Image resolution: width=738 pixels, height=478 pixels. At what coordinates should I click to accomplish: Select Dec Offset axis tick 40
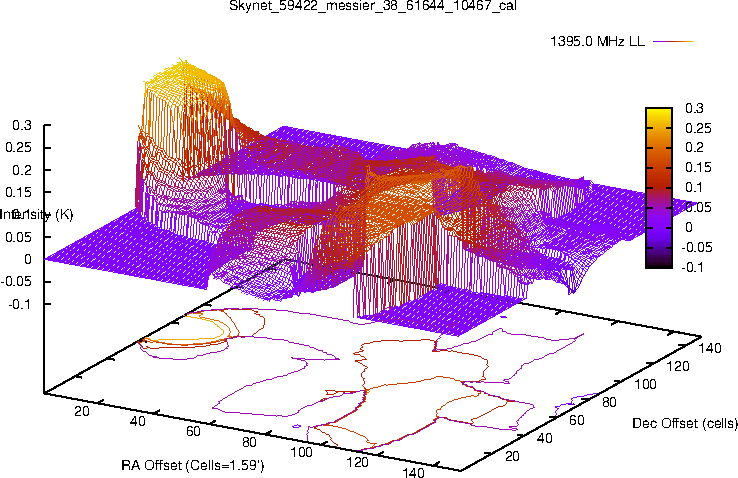coord(544,438)
